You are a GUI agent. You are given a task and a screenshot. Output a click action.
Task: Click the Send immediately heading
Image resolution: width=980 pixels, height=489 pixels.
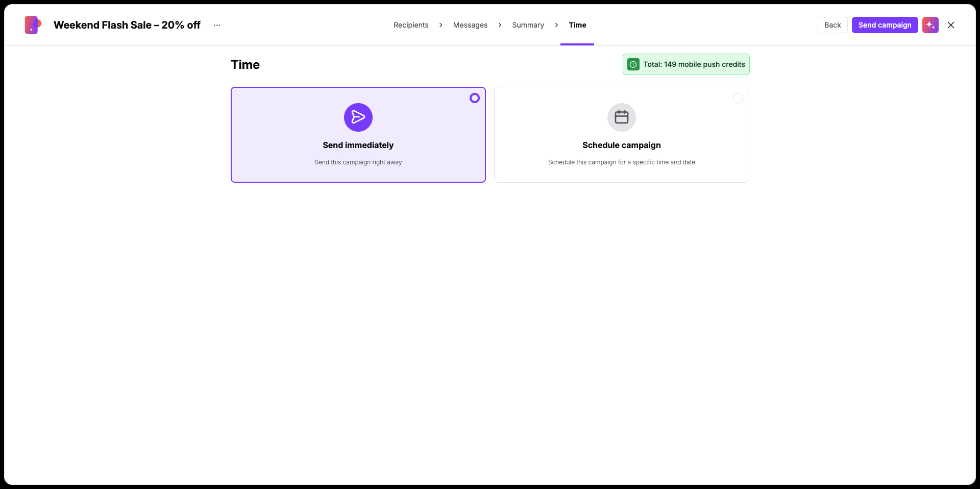(358, 145)
